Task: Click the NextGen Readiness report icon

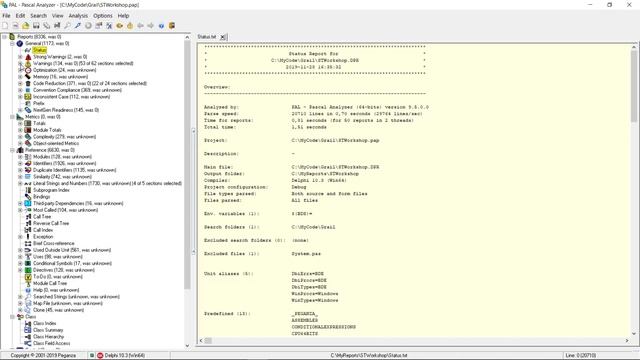Action: (28, 110)
